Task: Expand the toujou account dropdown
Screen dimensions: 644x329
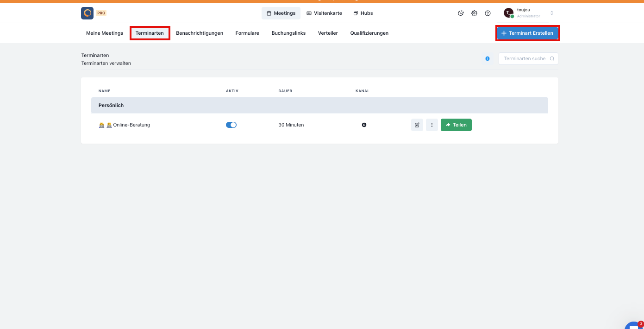Action: (x=551, y=13)
